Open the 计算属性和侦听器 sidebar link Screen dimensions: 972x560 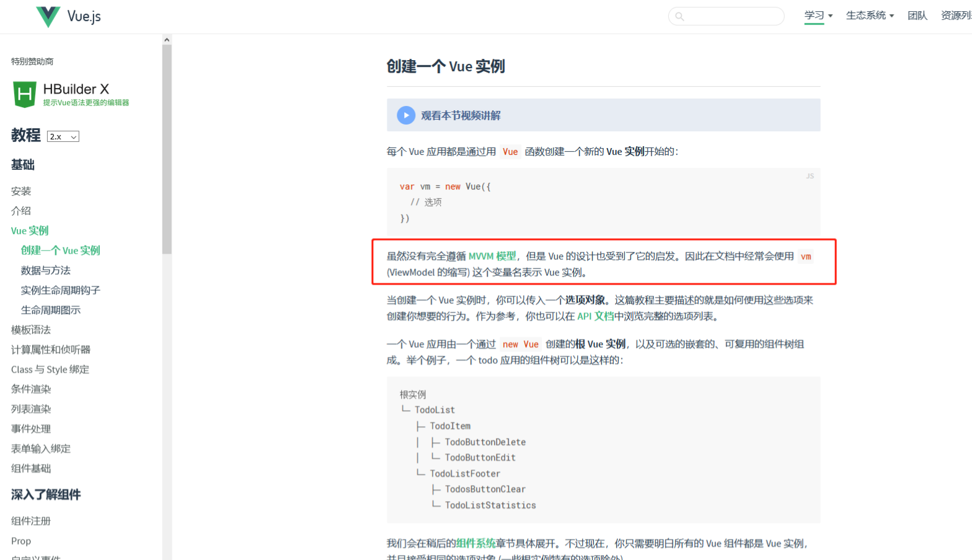click(51, 350)
